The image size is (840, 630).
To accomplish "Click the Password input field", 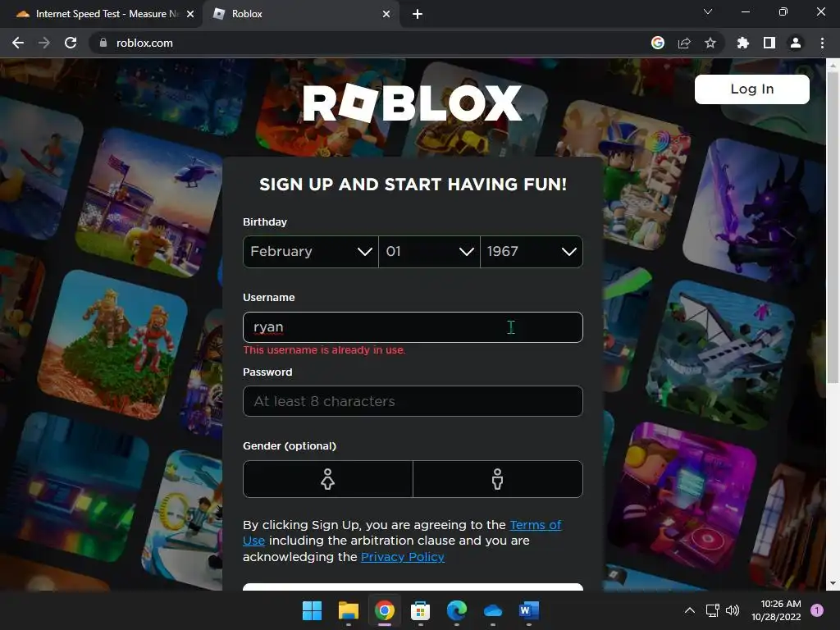I will tap(413, 401).
